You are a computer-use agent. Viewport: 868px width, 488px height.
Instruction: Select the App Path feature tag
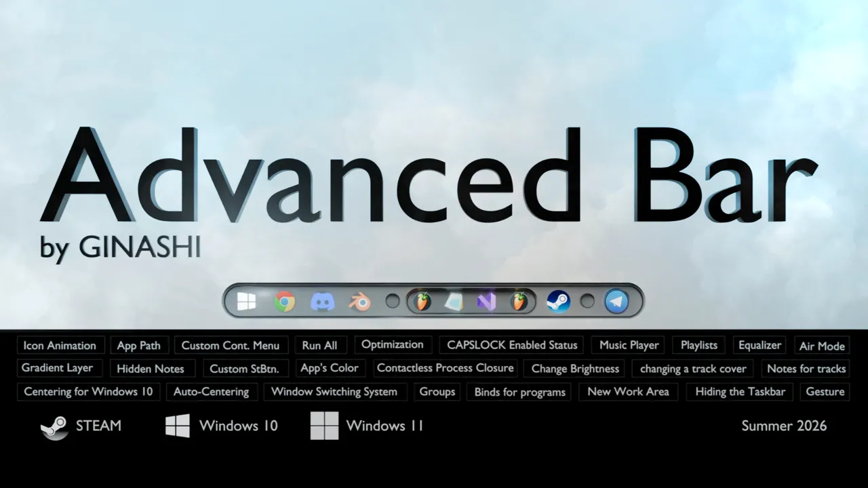pyautogui.click(x=139, y=345)
